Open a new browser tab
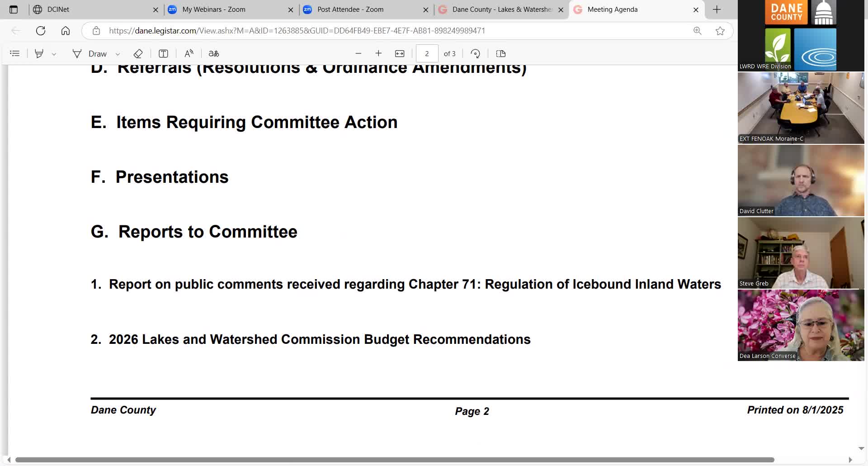 tap(717, 10)
